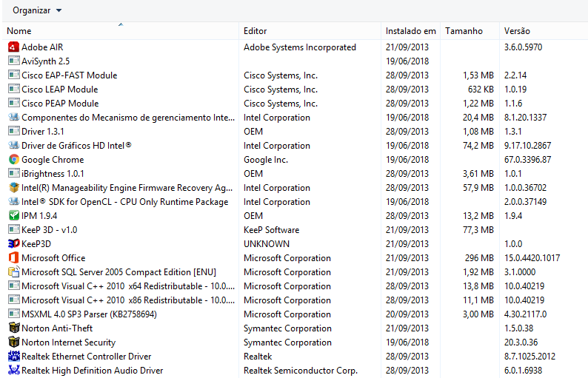Click the 296 MB size cell
This screenshot has width=588, height=378.
click(479, 258)
